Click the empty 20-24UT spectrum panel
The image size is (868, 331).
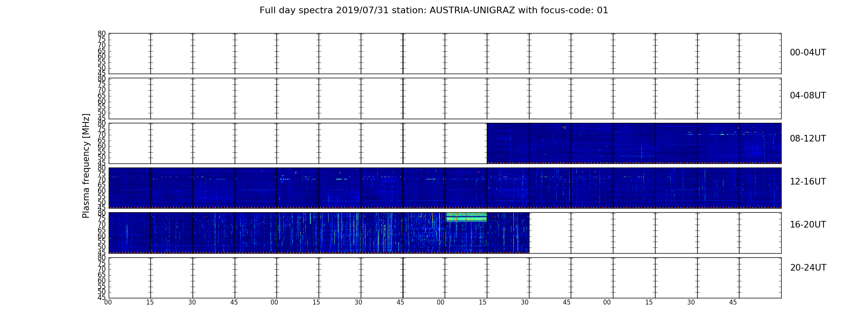445,278
